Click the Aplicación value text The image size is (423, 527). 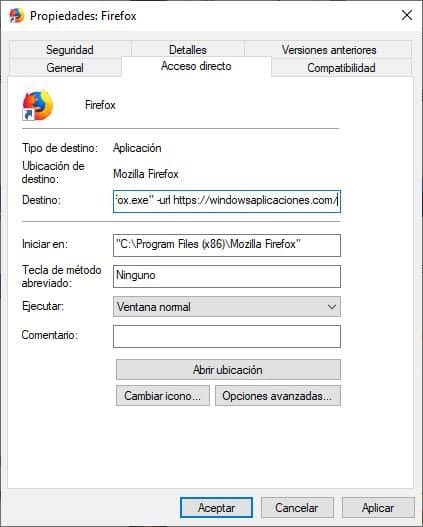(137, 148)
